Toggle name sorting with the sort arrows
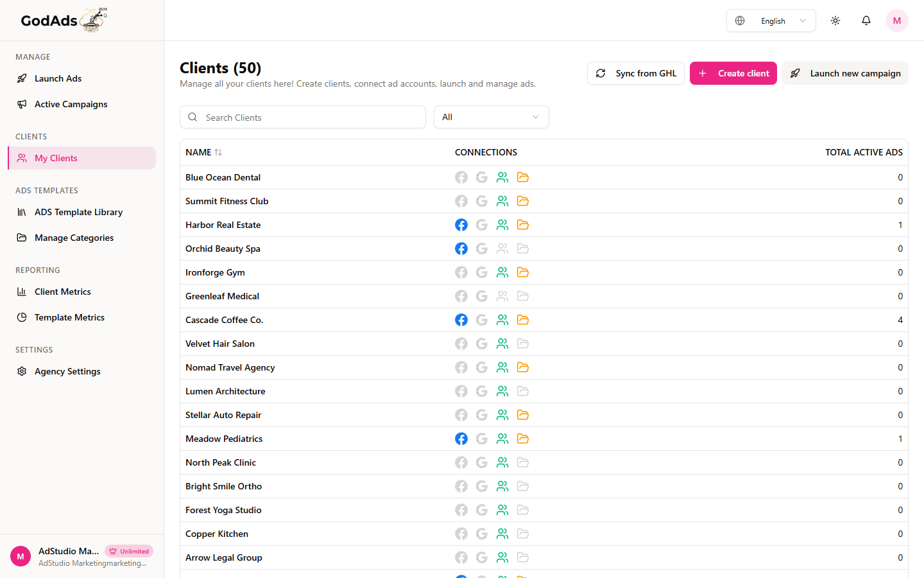 point(218,152)
